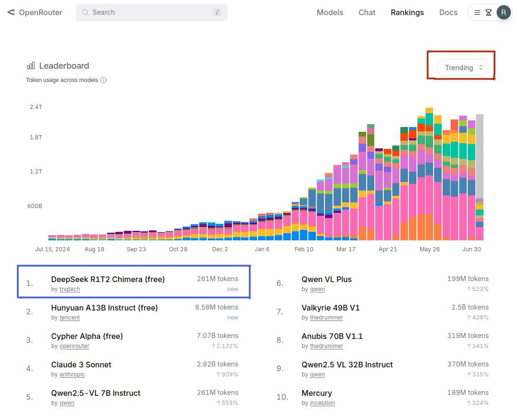Screen dimensions: 518x420
Task: Click thedrummer author under Anubis 70B
Action: click(x=326, y=346)
